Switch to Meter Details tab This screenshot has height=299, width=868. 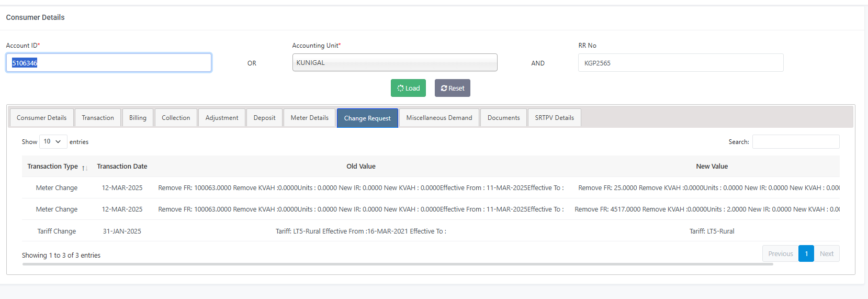(x=310, y=118)
